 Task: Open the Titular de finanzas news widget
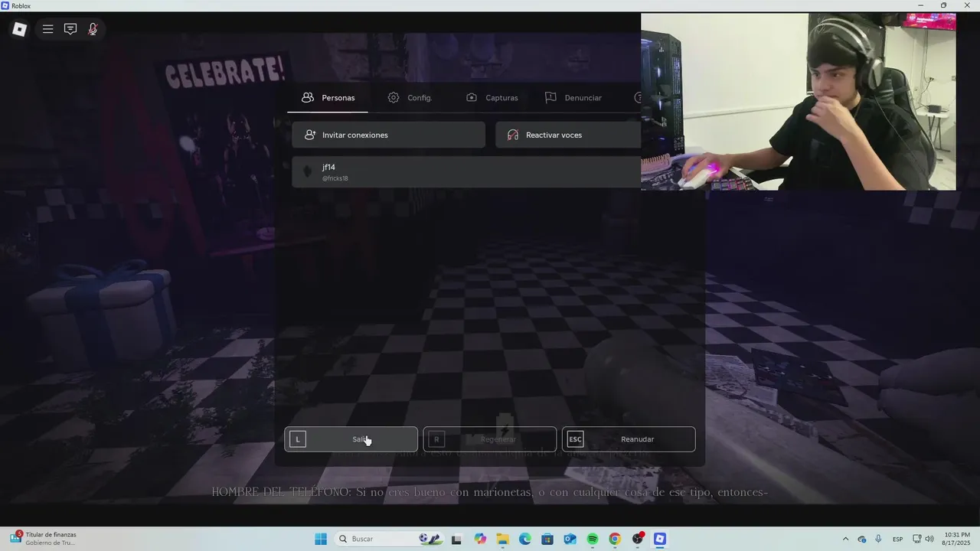[43, 539]
